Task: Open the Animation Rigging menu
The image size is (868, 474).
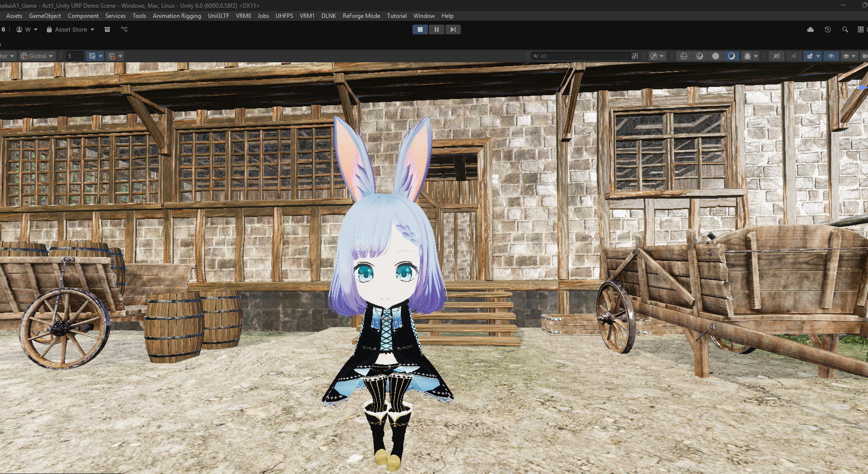Action: pos(177,16)
